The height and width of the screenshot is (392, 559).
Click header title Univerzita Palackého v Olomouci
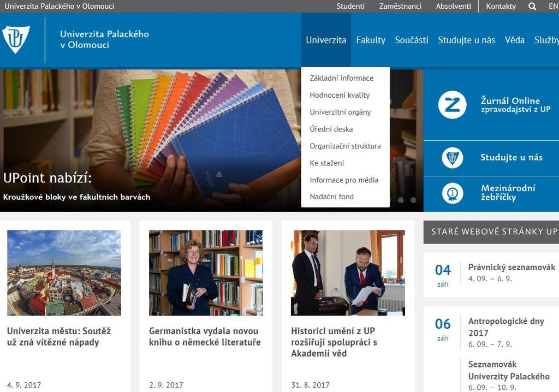(104, 39)
